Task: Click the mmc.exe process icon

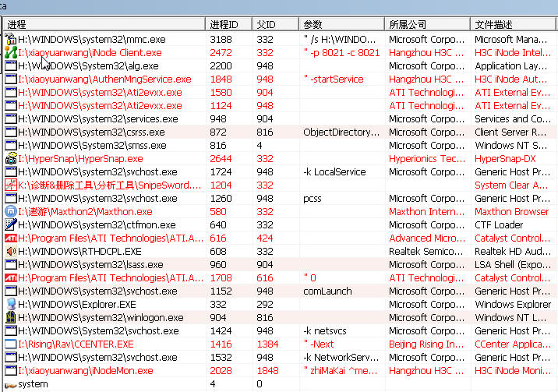Action: click(x=11, y=39)
